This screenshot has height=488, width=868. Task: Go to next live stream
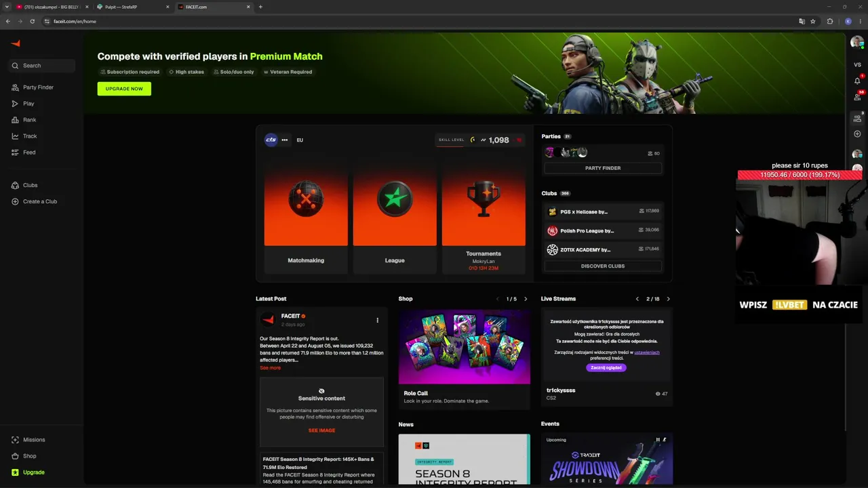click(668, 299)
